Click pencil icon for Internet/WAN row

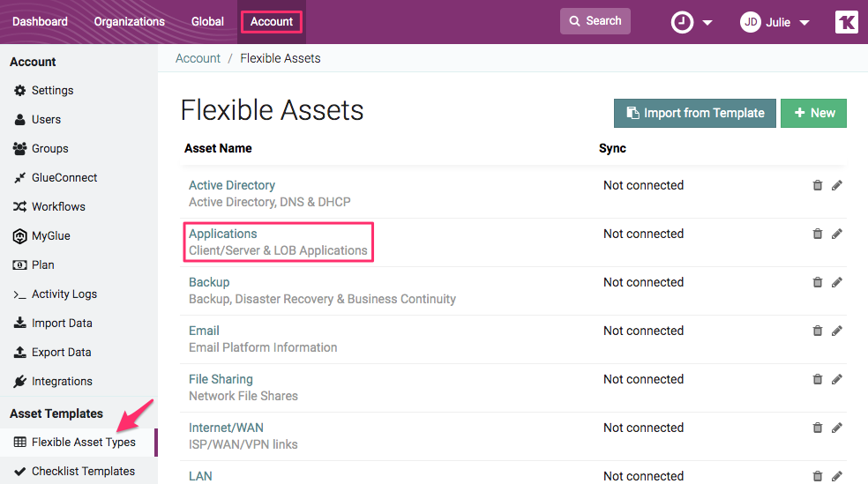pos(837,428)
